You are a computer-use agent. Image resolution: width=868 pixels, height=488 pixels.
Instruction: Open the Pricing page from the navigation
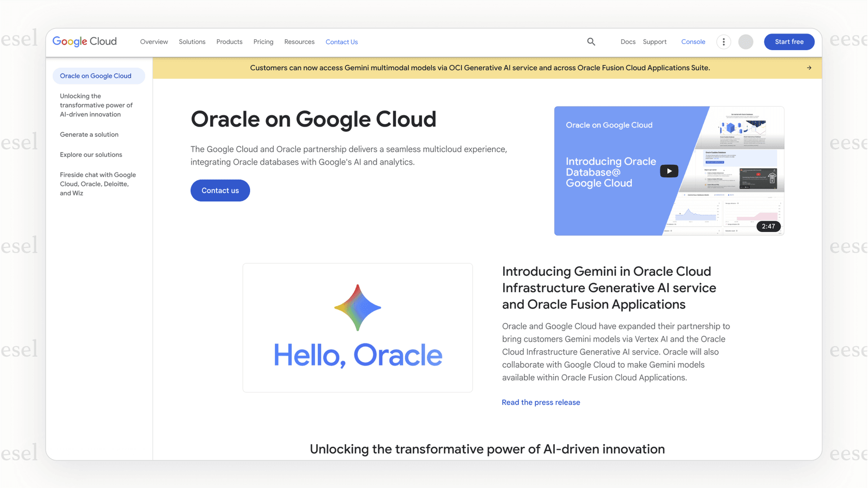point(263,42)
